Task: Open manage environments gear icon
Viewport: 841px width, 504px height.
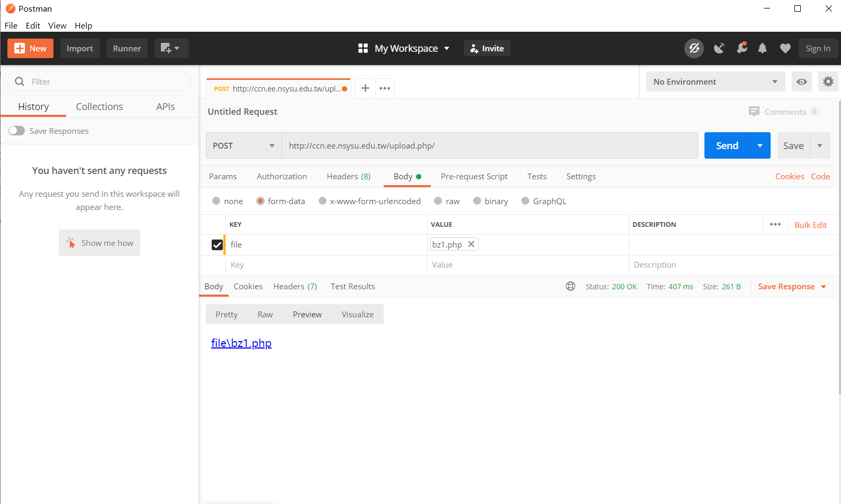Action: point(828,82)
